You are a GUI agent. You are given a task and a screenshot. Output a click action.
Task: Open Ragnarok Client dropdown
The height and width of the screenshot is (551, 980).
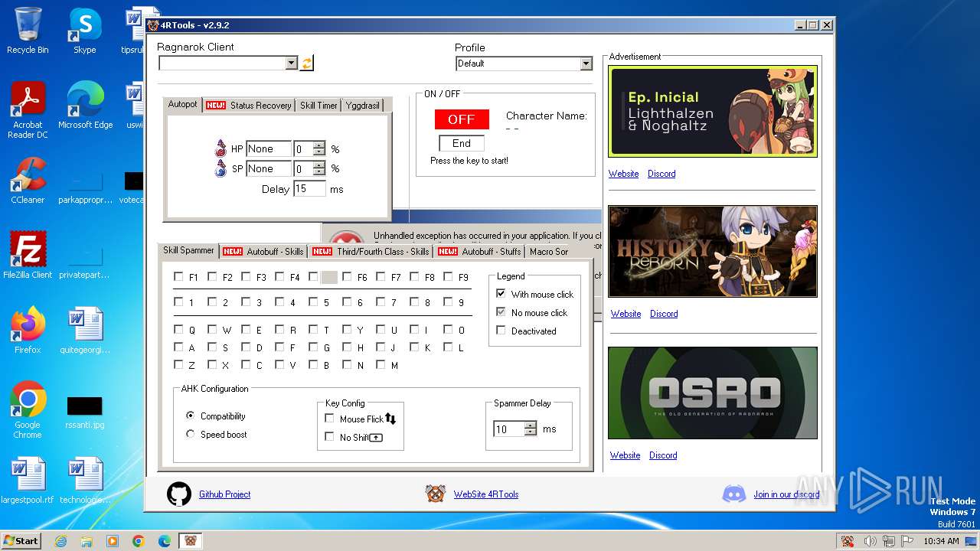(x=291, y=64)
